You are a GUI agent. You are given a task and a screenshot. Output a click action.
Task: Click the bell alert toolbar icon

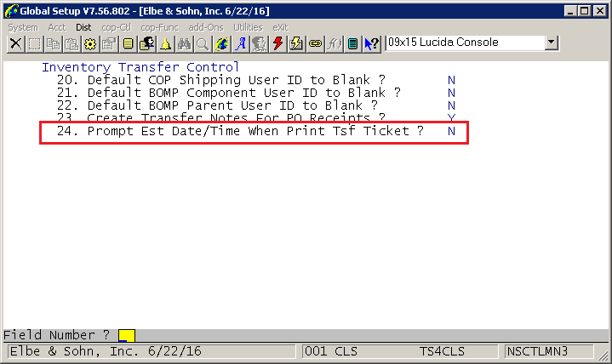(165, 43)
